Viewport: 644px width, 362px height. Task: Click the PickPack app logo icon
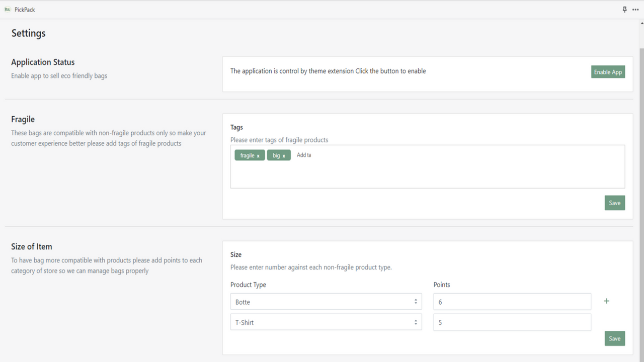(x=8, y=10)
